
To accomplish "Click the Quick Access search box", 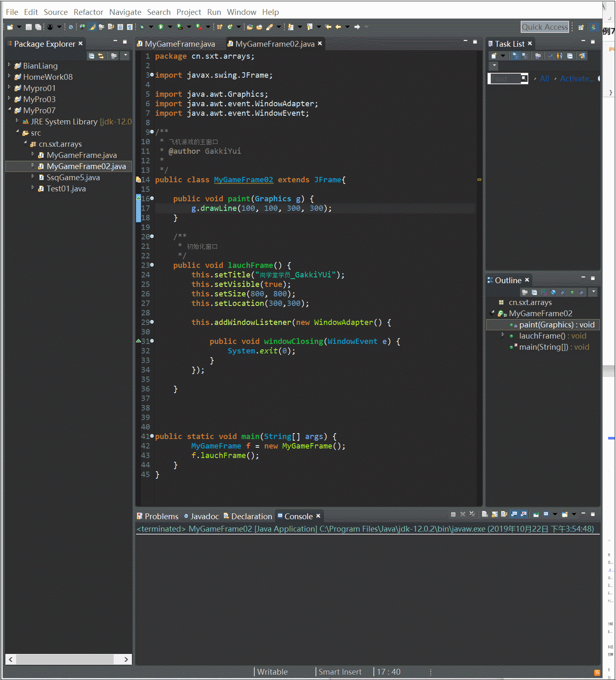I will pos(545,27).
